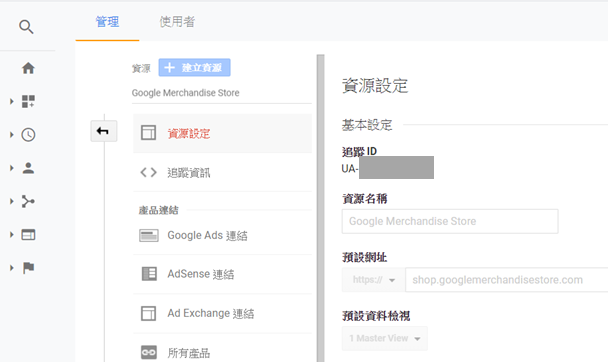Click the UA- tracking ID value
The image size is (608, 362).
pos(387,168)
